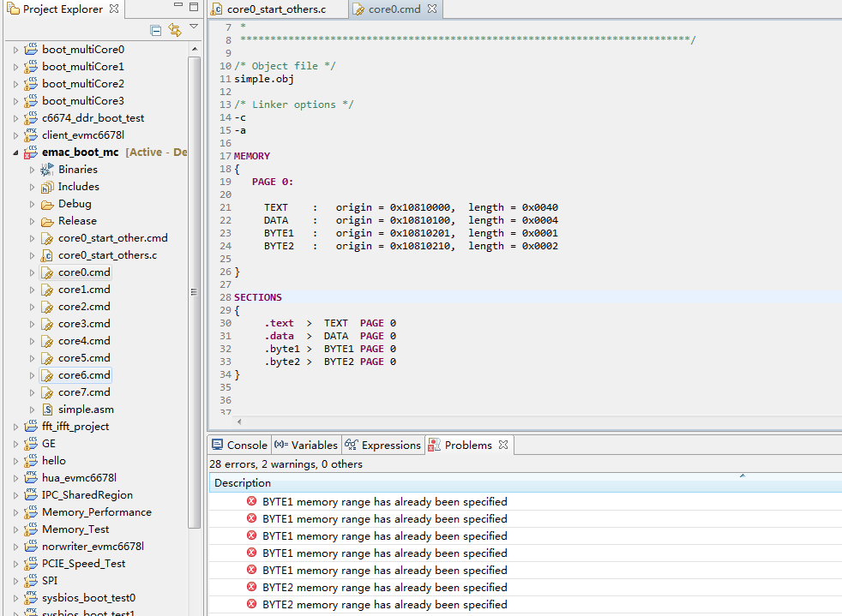The image size is (842, 616).
Task: Click Collapse All icon in Project Explorer
Action: (156, 30)
